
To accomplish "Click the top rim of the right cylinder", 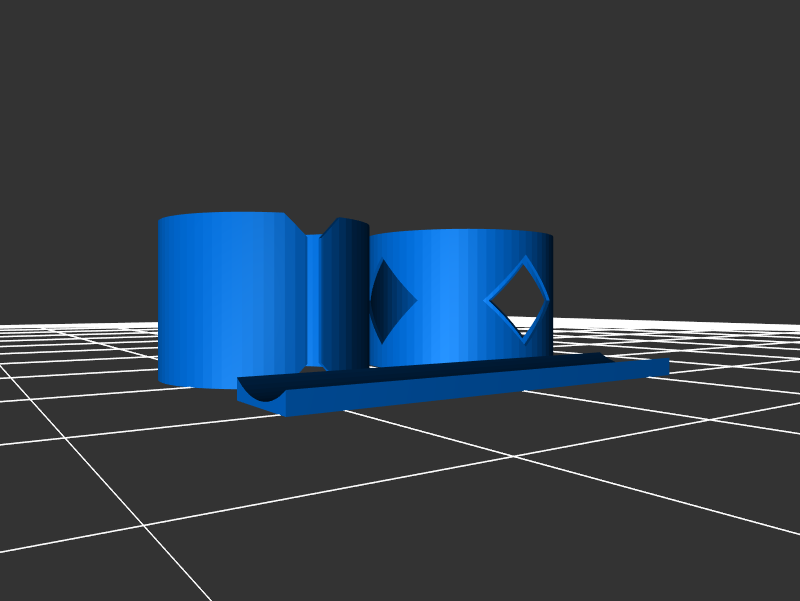I will 460,232.
